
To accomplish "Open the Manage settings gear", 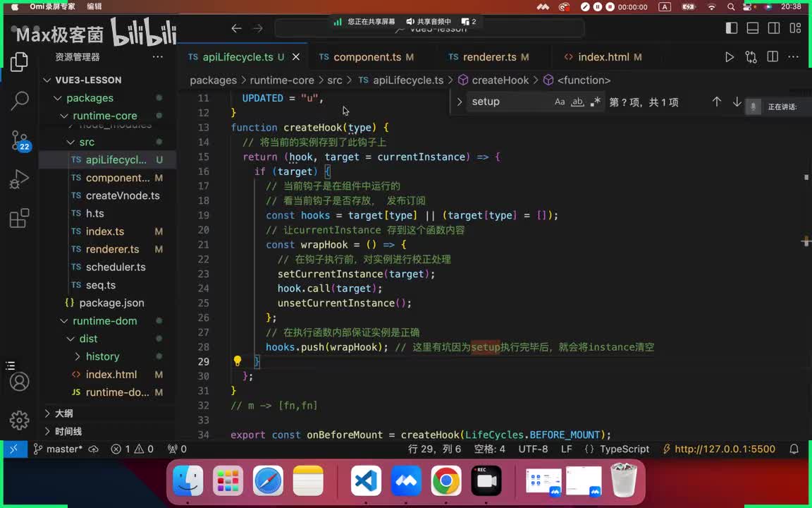I will point(19,420).
